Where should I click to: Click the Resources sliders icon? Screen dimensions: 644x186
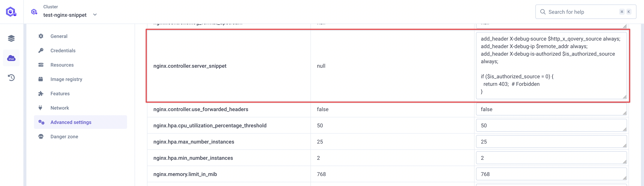(41, 65)
